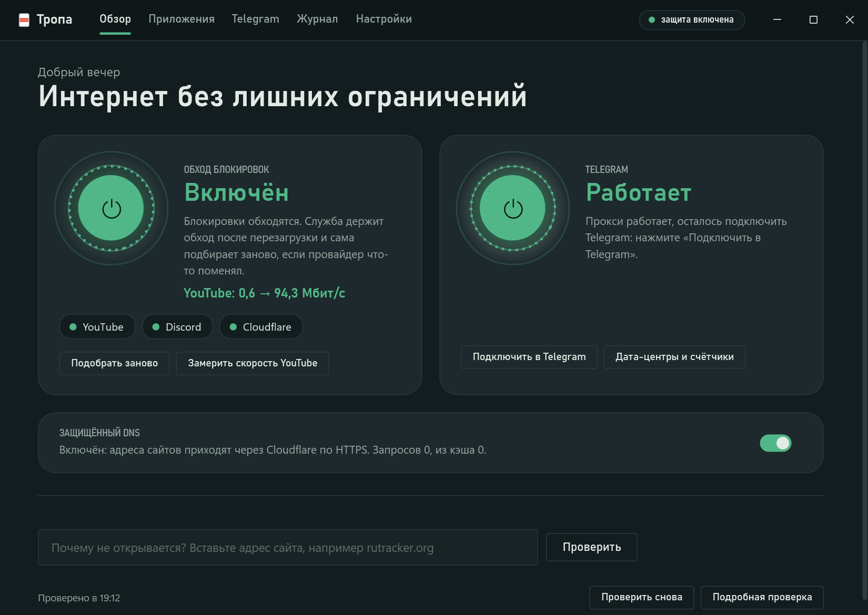
Task: Click the YouTube speed result text
Action: [264, 293]
